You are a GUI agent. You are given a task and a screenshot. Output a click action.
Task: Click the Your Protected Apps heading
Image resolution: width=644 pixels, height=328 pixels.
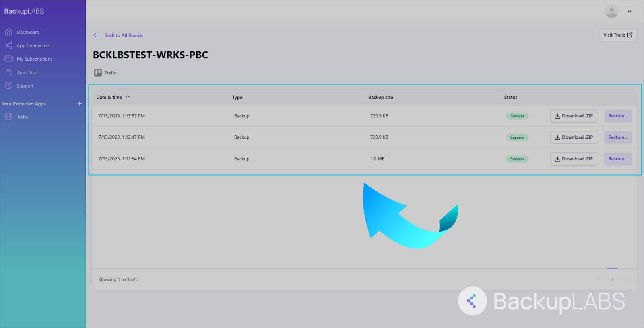[x=24, y=104]
